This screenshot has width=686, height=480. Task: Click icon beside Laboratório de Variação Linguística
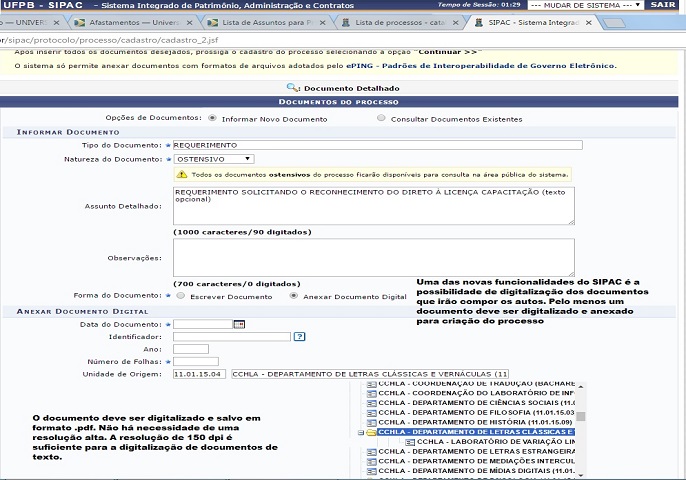[409, 441]
